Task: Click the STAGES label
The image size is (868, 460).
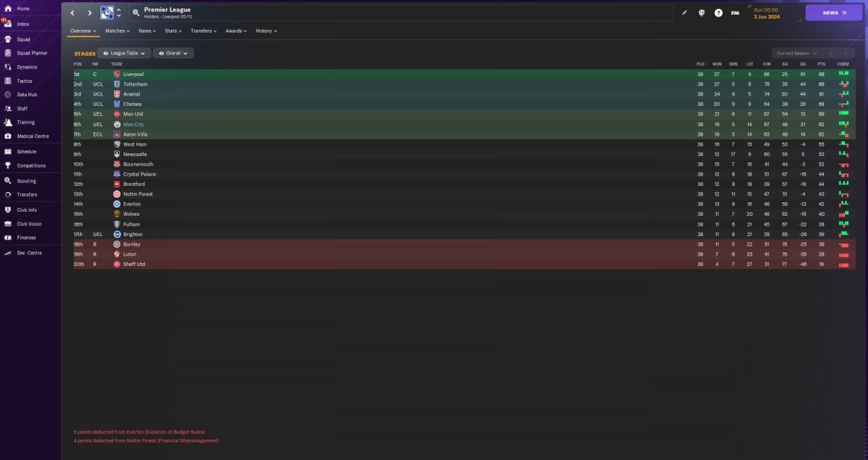Action: [85, 54]
